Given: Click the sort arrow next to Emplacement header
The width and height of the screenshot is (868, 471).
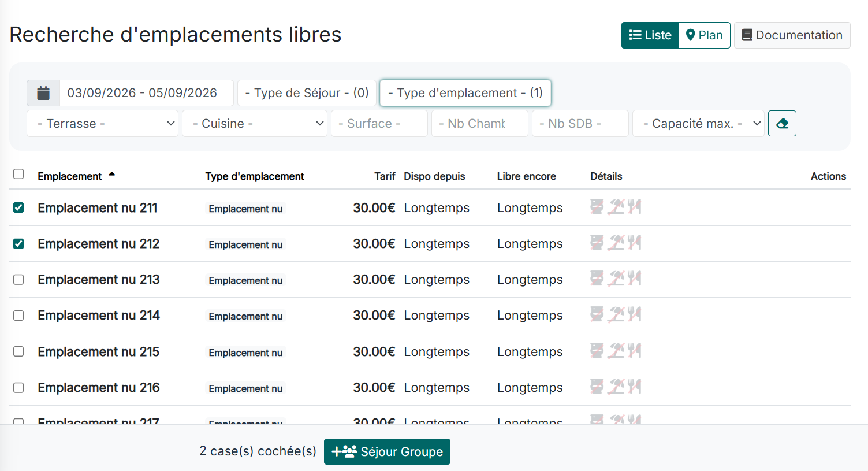Looking at the screenshot, I should point(112,174).
